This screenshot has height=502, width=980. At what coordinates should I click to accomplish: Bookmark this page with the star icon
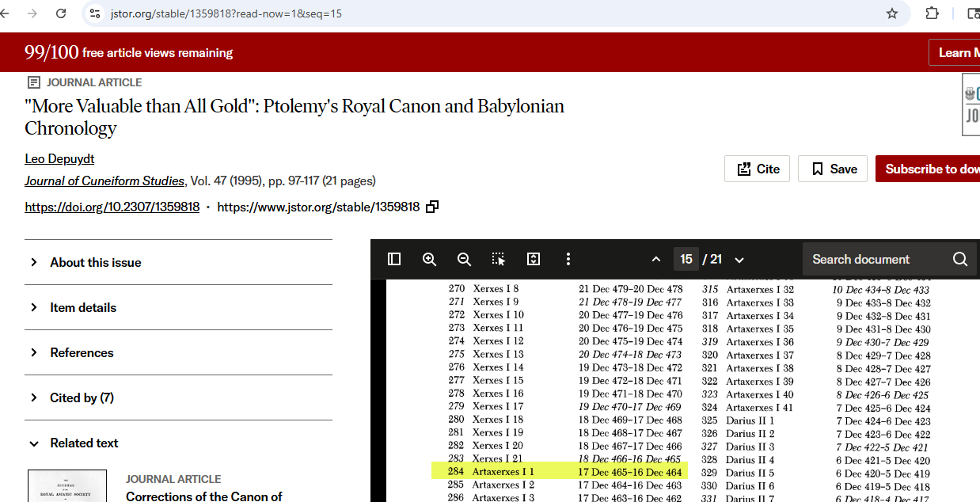(892, 13)
